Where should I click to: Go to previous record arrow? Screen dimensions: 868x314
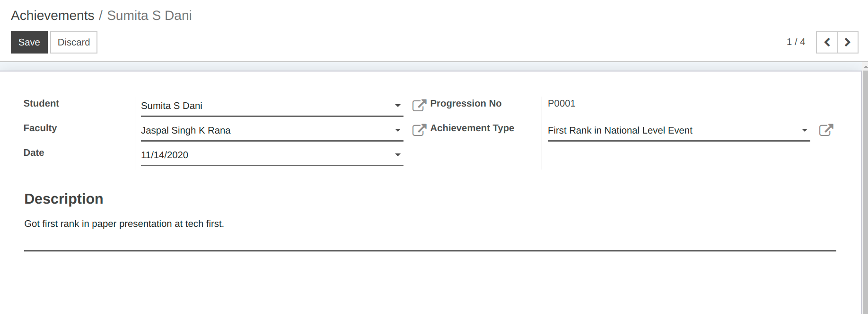tap(827, 42)
